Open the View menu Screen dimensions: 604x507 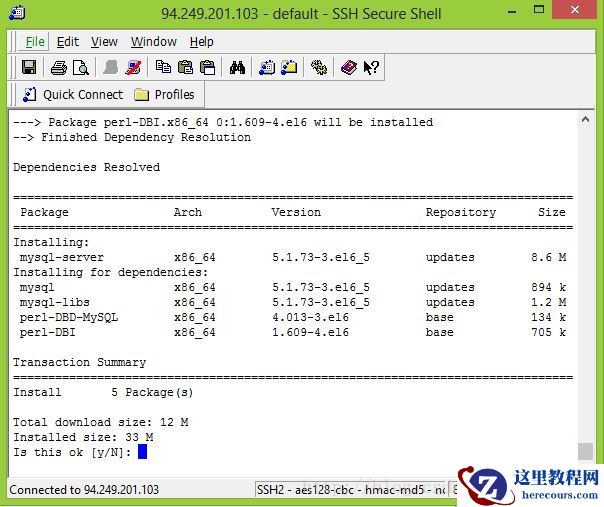tap(104, 42)
